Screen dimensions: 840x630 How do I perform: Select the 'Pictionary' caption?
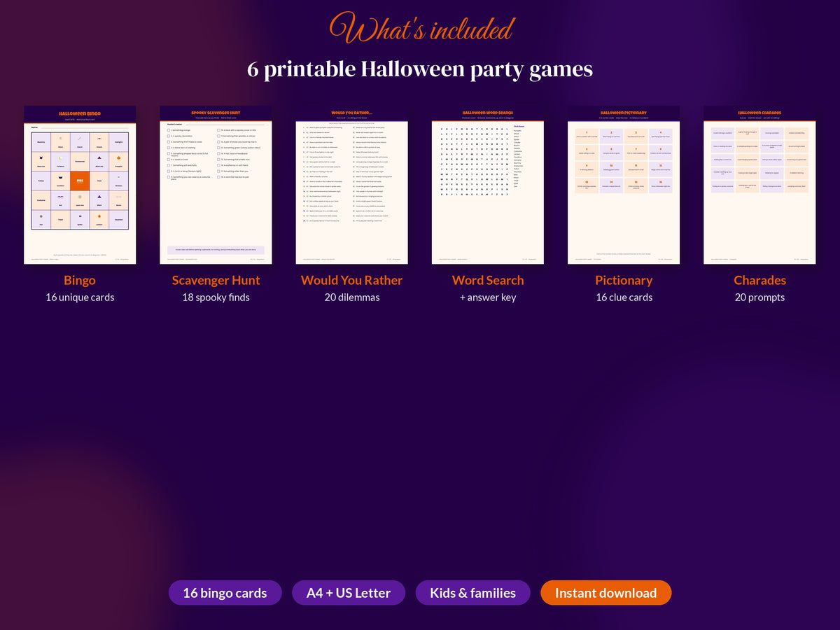click(624, 280)
